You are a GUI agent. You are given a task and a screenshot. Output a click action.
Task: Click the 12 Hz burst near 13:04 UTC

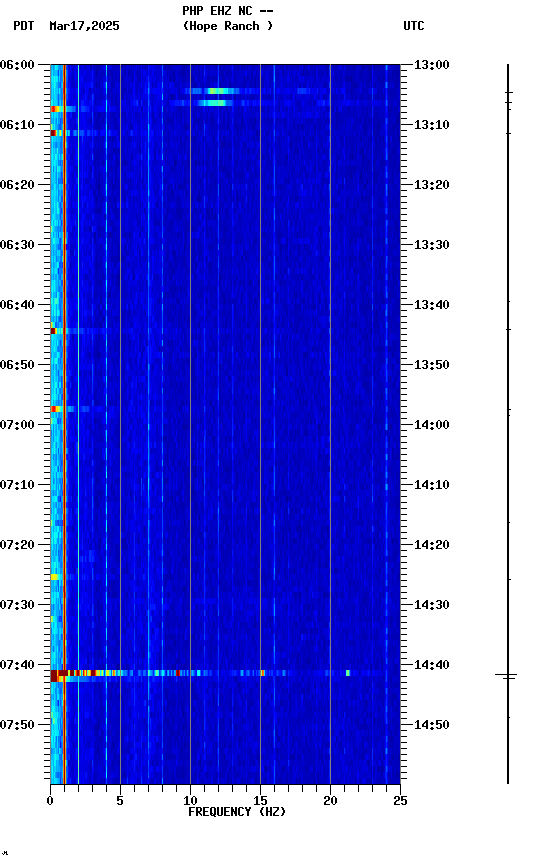pyautogui.click(x=217, y=91)
